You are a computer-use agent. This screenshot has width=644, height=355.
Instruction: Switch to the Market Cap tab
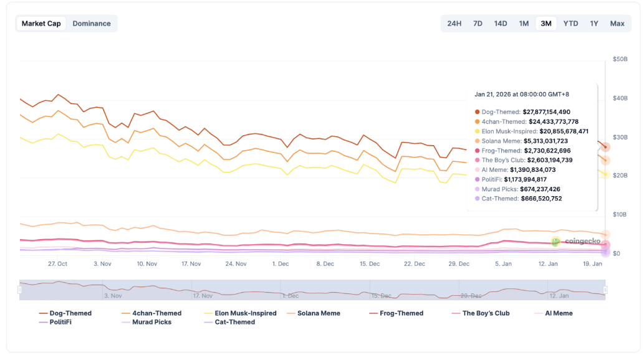[41, 24]
